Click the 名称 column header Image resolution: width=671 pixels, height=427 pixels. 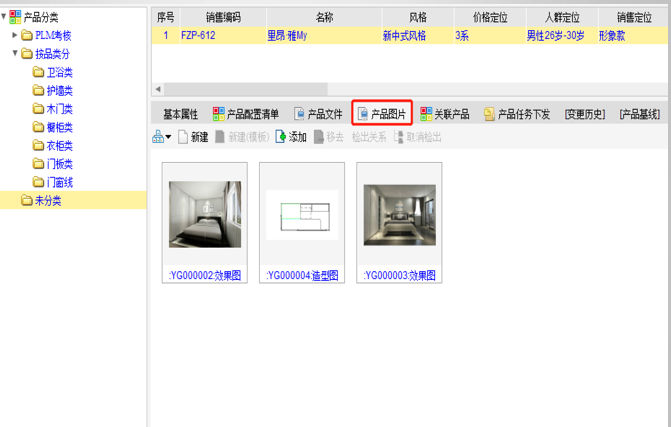point(324,17)
